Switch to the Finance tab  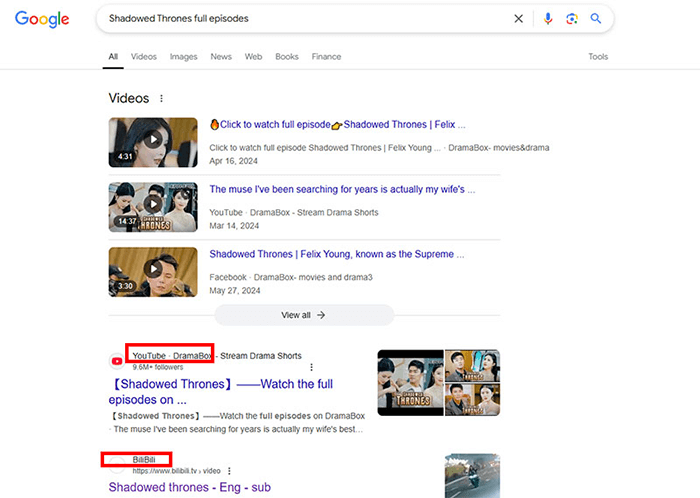326,57
